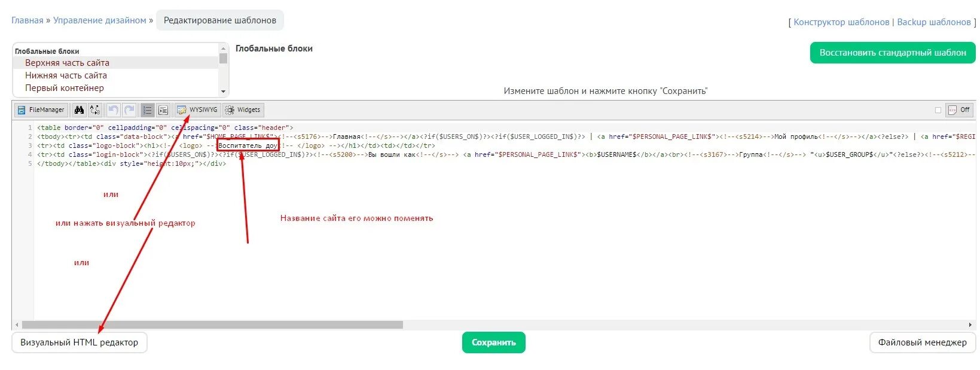
Task: Click the binoculars search icon
Action: pyautogui.click(x=79, y=110)
